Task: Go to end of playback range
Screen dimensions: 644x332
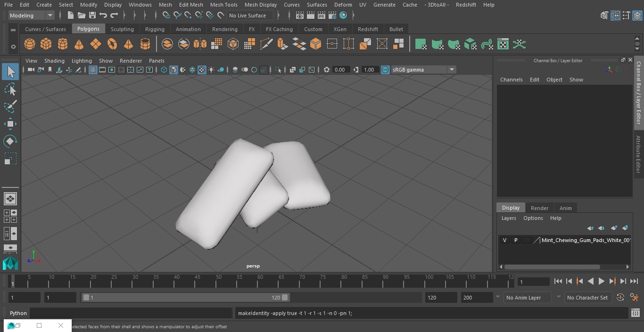Action: coord(634,281)
